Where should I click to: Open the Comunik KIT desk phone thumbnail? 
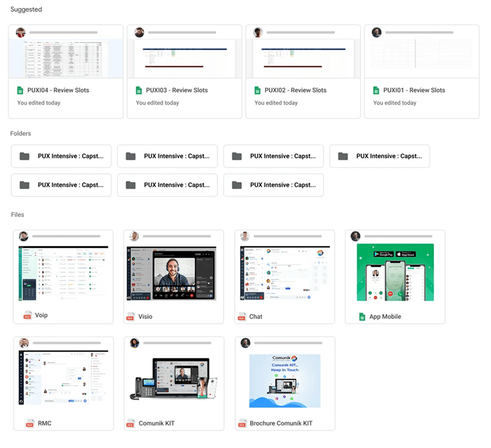coord(173,379)
